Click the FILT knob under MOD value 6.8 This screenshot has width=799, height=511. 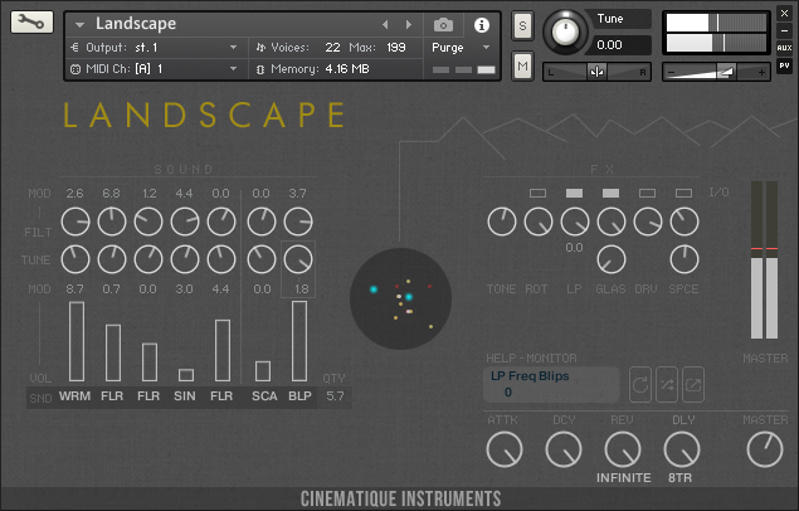[112, 222]
